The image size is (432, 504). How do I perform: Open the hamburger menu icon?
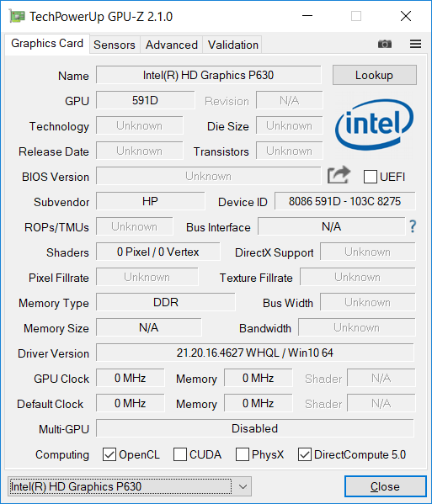(x=415, y=44)
